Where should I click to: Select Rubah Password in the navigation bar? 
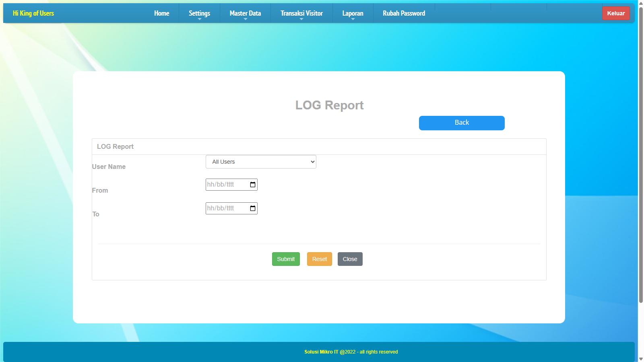pos(404,13)
